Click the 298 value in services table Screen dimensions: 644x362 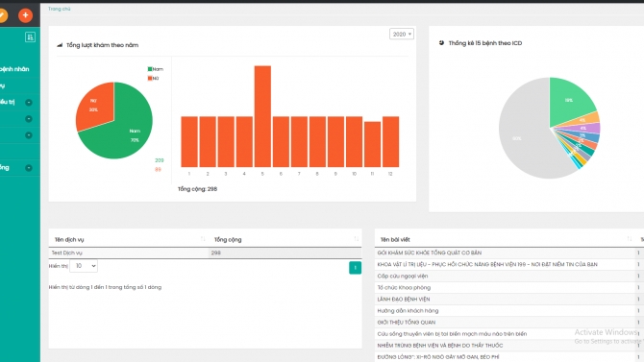pyautogui.click(x=216, y=253)
